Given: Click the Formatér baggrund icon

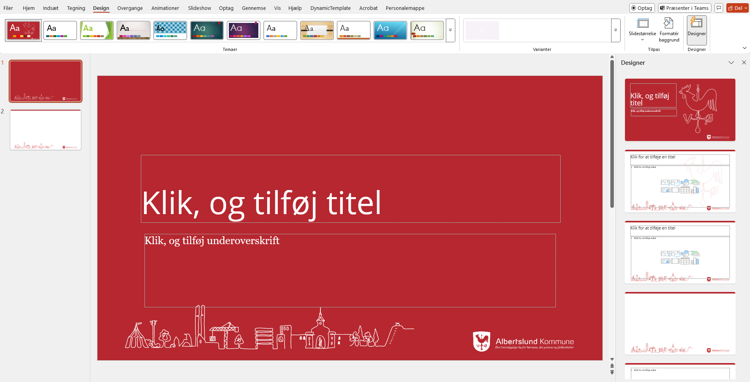Looking at the screenshot, I should [669, 23].
